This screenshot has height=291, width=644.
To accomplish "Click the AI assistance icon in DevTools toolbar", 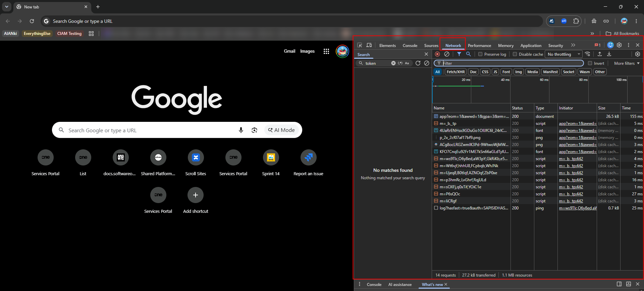I will (x=610, y=45).
